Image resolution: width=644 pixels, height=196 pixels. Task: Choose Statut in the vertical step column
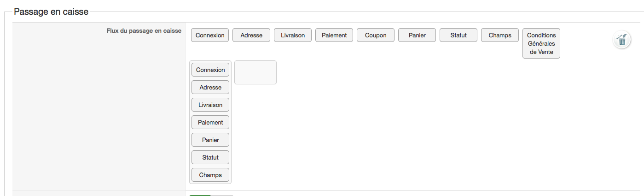click(x=210, y=157)
